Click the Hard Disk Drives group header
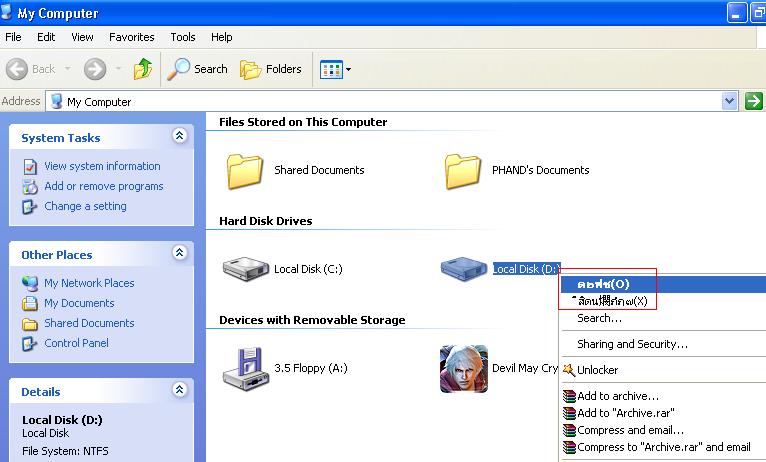 (x=266, y=221)
